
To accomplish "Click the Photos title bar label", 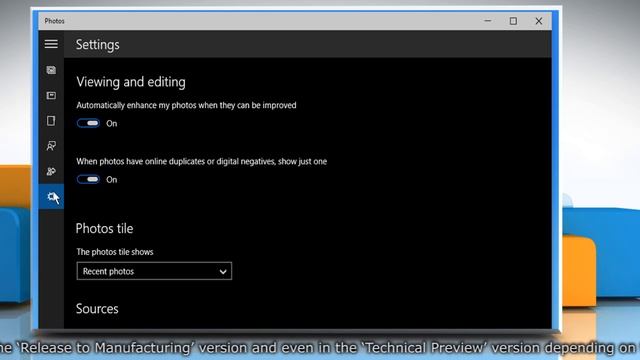I will pyautogui.click(x=54, y=21).
